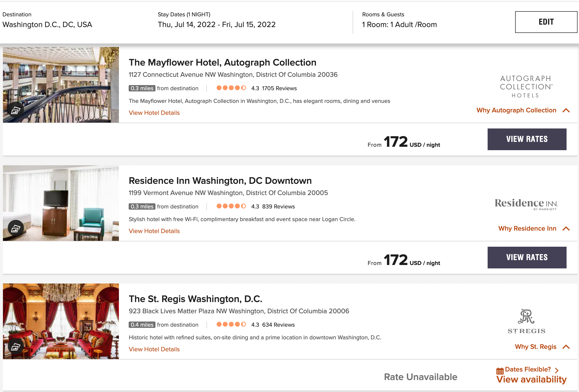Click Mayflower Hotel rating dots

(231, 88)
